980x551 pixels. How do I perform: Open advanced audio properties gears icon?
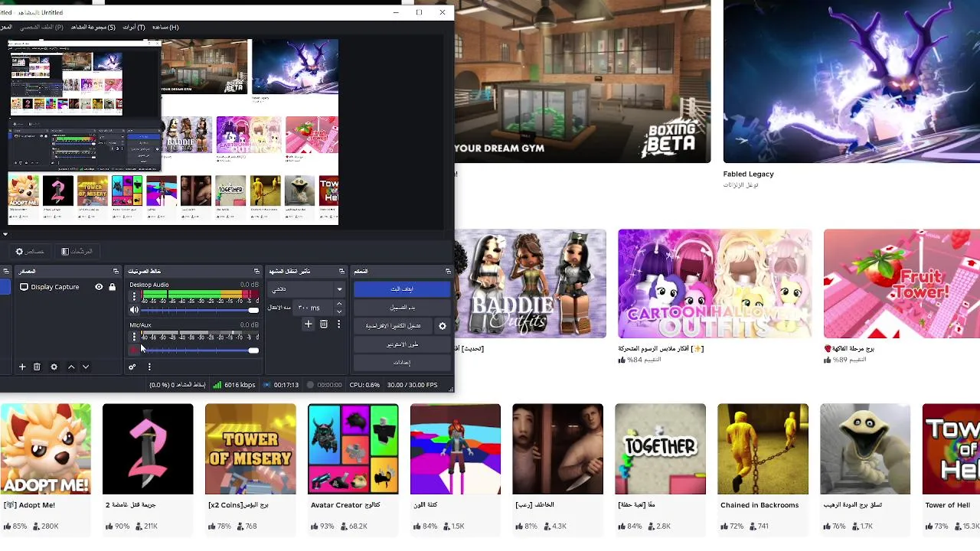click(x=132, y=367)
